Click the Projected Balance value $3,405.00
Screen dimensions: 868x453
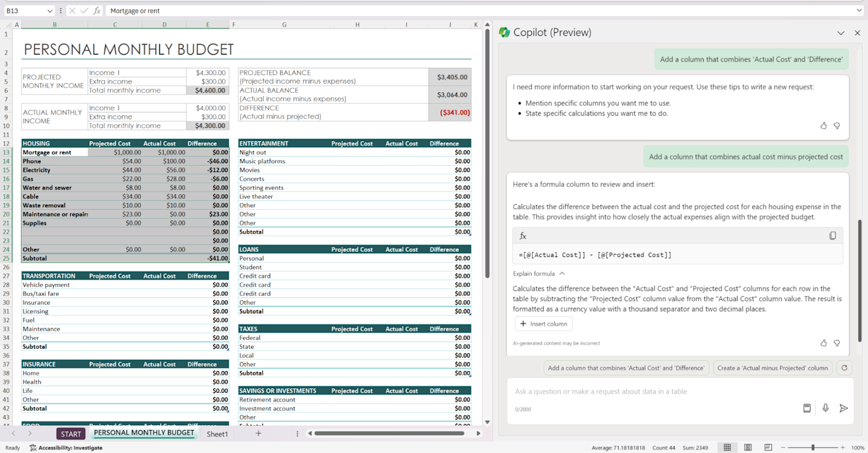click(x=449, y=77)
